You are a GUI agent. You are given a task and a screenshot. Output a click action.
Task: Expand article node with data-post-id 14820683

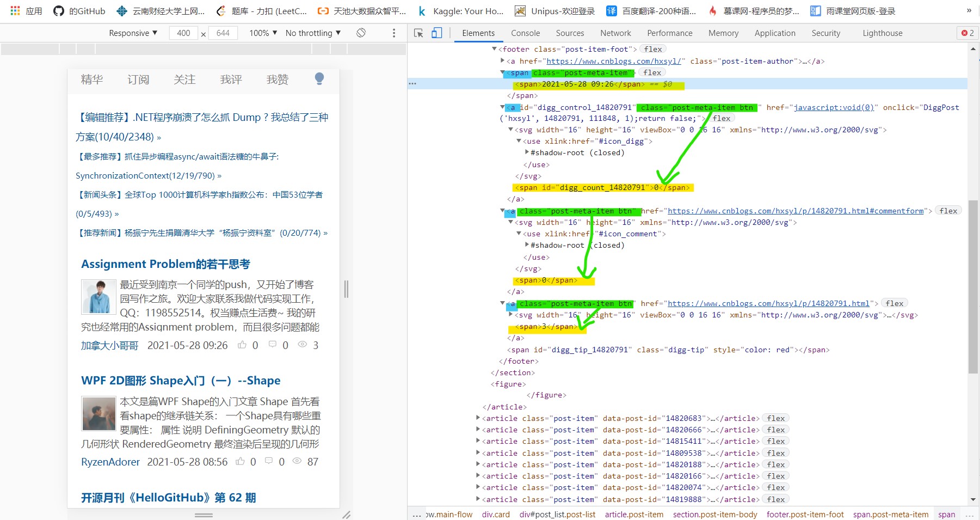(477, 418)
